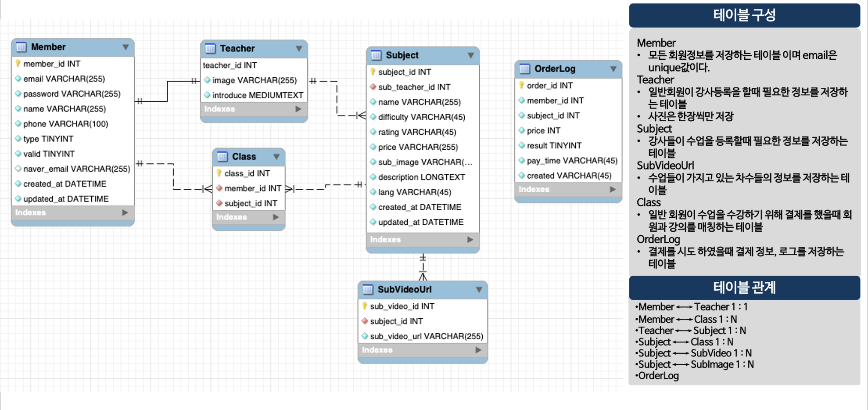The width and height of the screenshot is (868, 410).
Task: Select the key icon next to class_id
Action: (x=219, y=173)
